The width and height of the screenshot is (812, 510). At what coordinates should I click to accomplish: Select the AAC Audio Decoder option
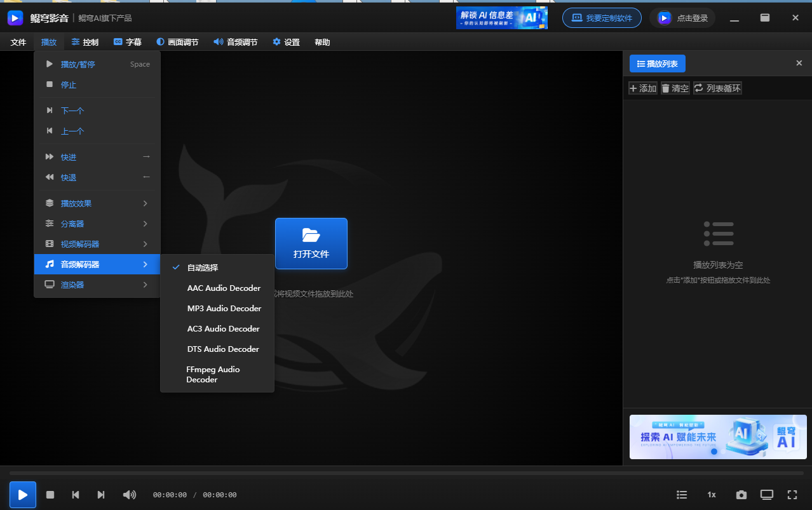pos(223,288)
